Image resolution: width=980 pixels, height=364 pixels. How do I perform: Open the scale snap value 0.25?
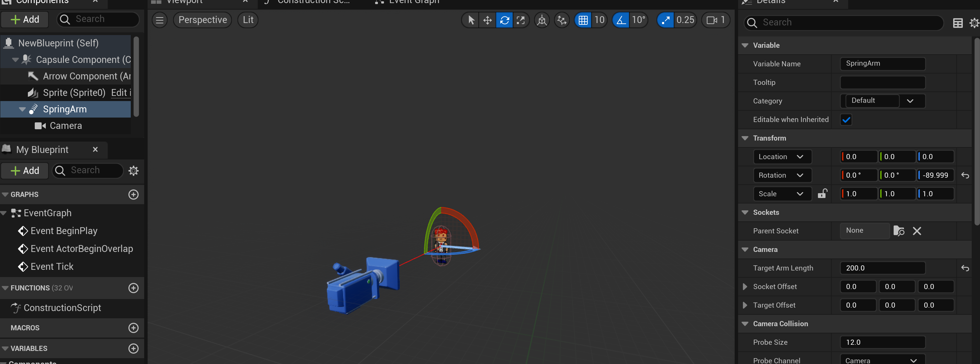685,20
